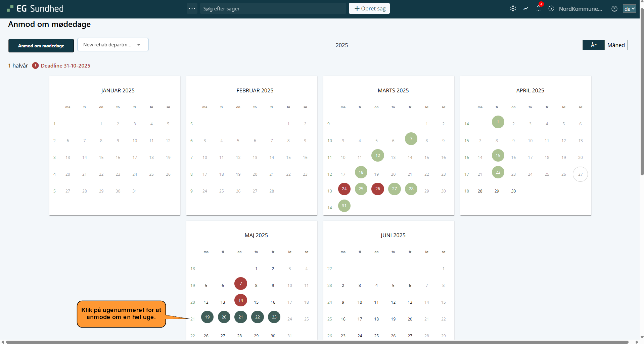
Task: Switch calendar to År view
Action: click(593, 45)
